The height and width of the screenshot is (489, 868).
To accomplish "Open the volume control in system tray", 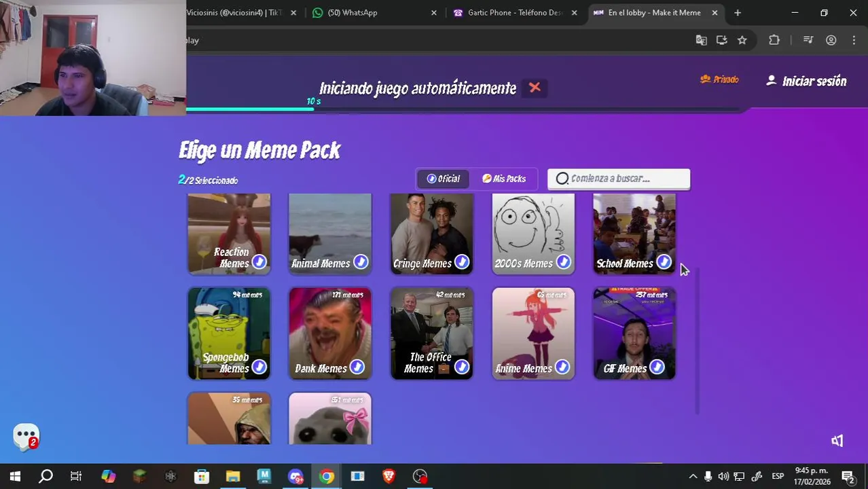I will tap(723, 476).
